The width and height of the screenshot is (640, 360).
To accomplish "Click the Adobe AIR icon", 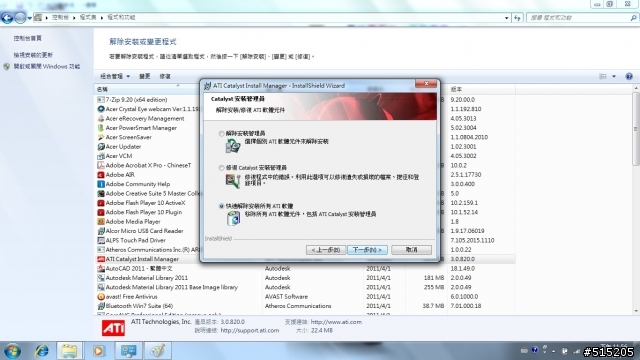I will 101,175.
